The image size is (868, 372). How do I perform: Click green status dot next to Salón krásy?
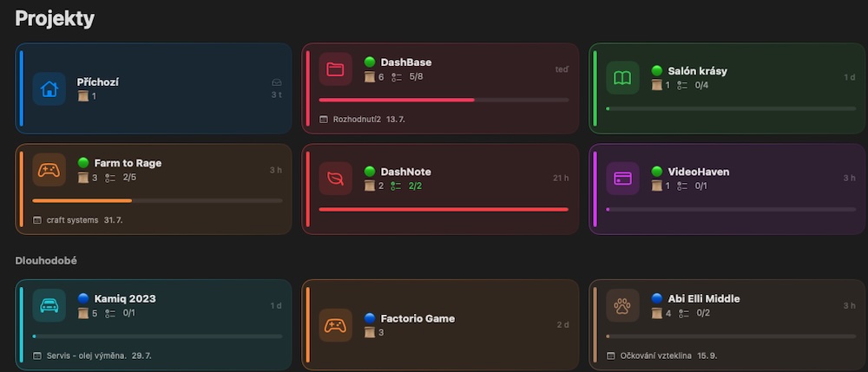(x=656, y=71)
